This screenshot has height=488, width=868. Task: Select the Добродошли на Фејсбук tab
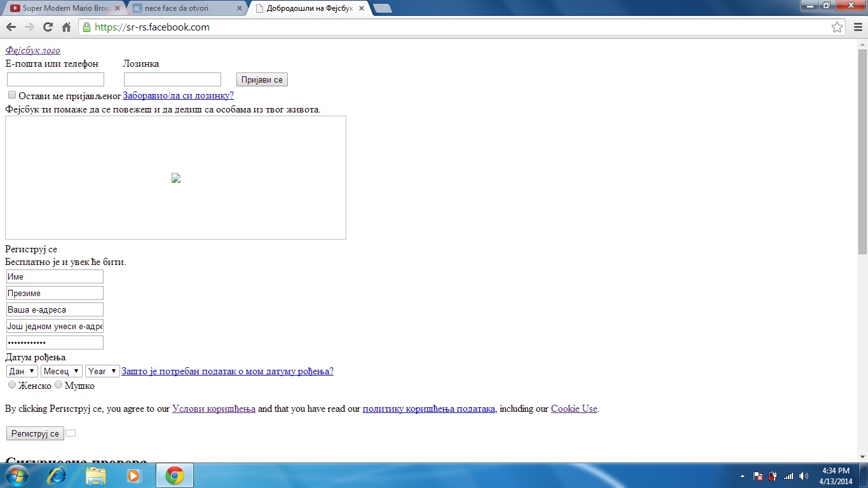coord(309,8)
